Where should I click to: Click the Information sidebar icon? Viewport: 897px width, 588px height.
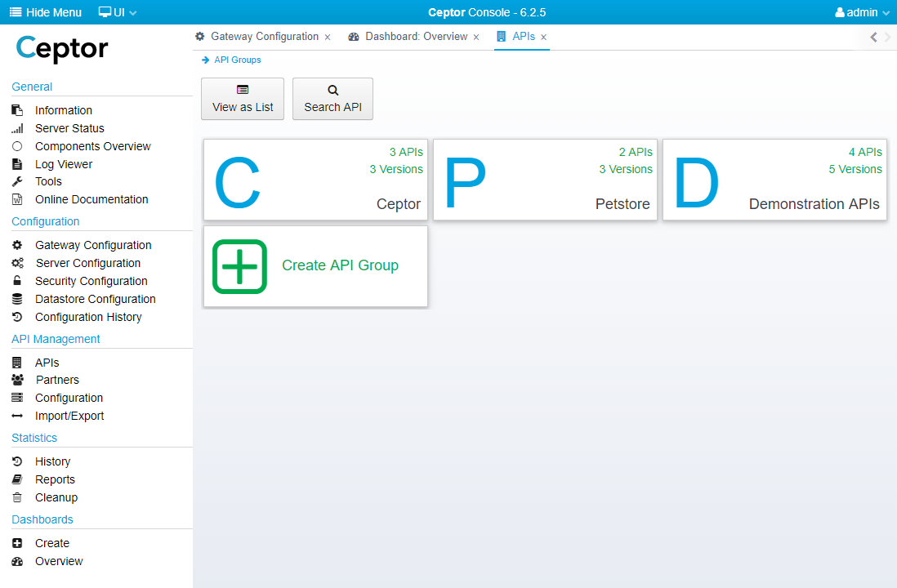point(17,109)
